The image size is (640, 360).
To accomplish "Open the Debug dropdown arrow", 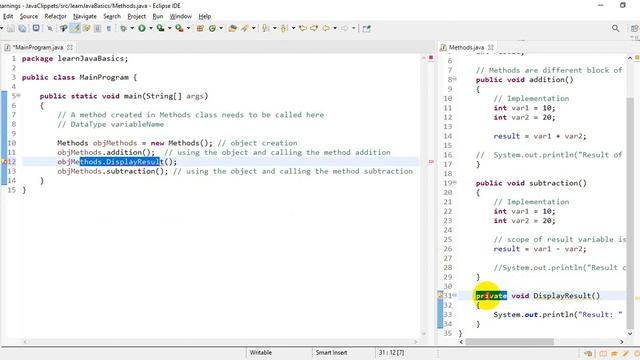I will [x=132, y=28].
